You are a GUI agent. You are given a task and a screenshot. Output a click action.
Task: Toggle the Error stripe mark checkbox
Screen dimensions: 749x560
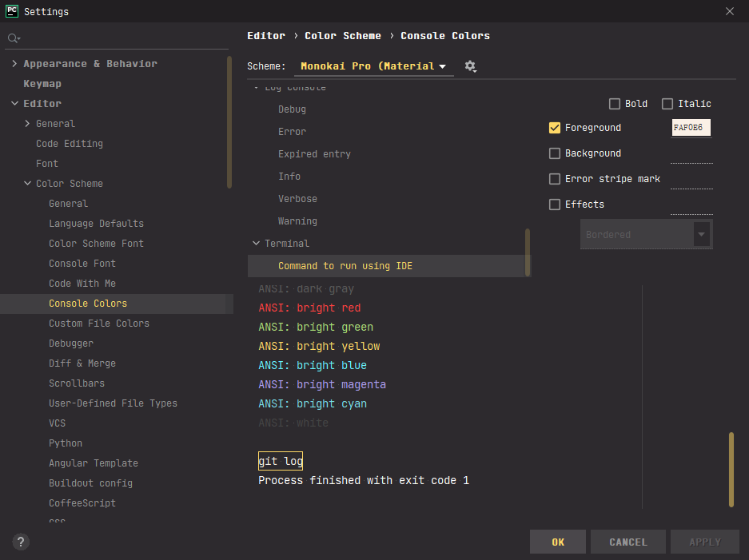[x=555, y=179]
